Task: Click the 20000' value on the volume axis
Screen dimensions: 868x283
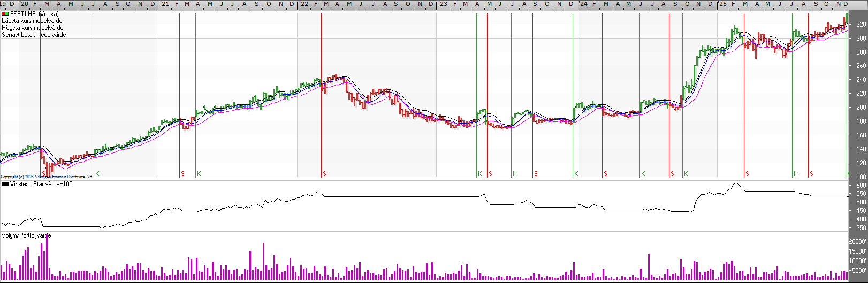Action: click(858, 242)
